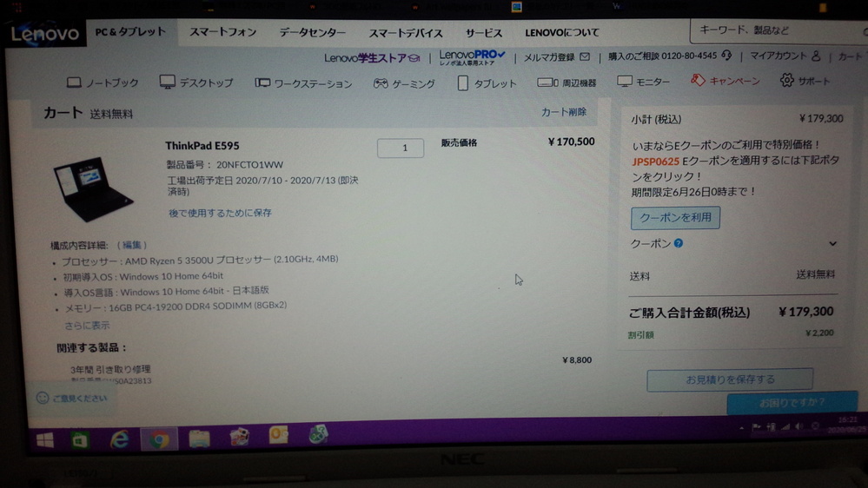Click the マイアカウント person icon
This screenshot has width=868, height=488.
(816, 56)
